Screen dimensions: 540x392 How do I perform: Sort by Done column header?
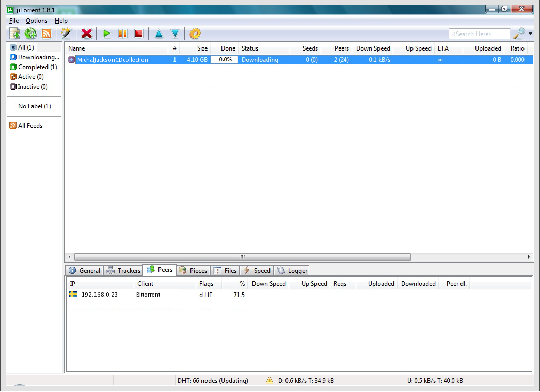(x=224, y=48)
